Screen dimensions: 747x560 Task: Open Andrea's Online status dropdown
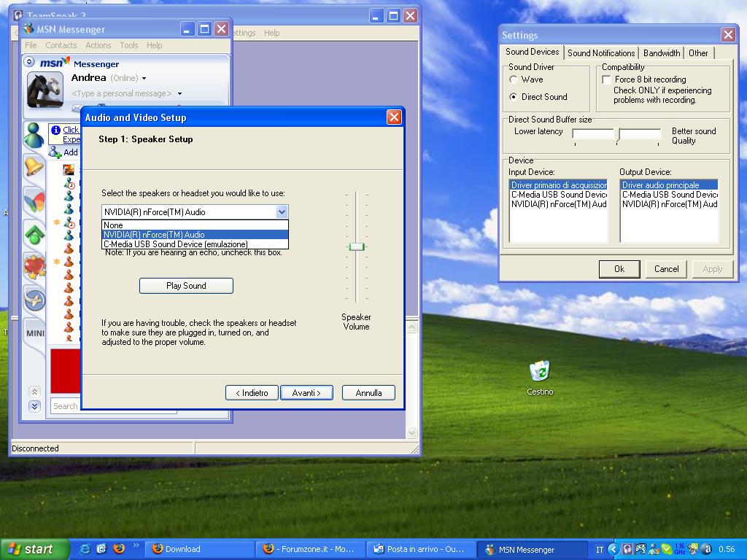pyautogui.click(x=144, y=78)
